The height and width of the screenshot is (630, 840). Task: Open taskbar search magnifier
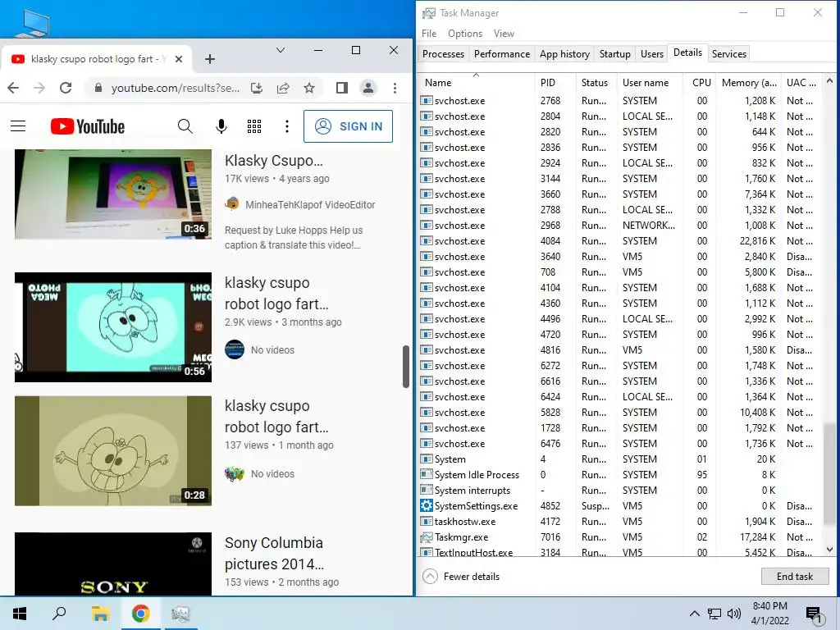coord(59,614)
